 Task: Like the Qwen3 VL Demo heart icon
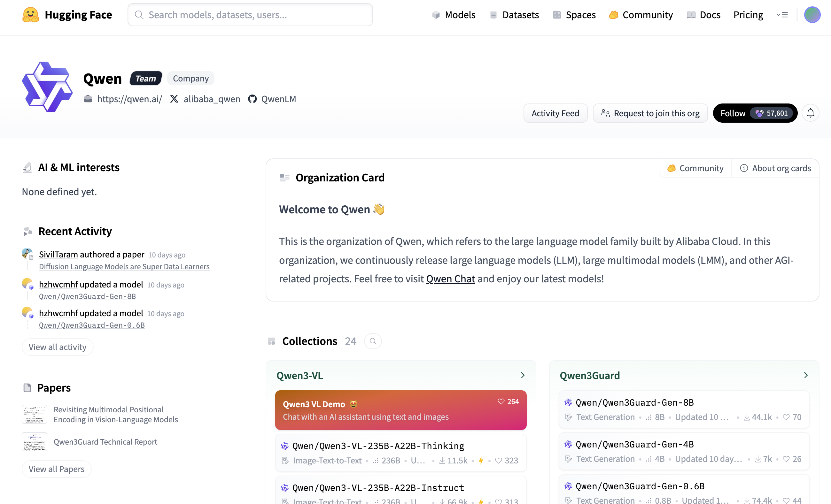click(x=501, y=401)
